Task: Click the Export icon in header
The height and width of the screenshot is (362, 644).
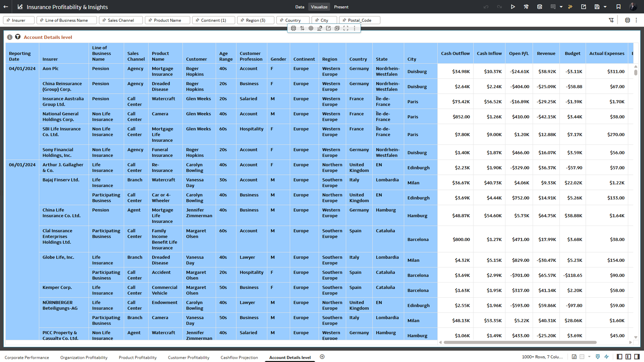Action: point(583,7)
